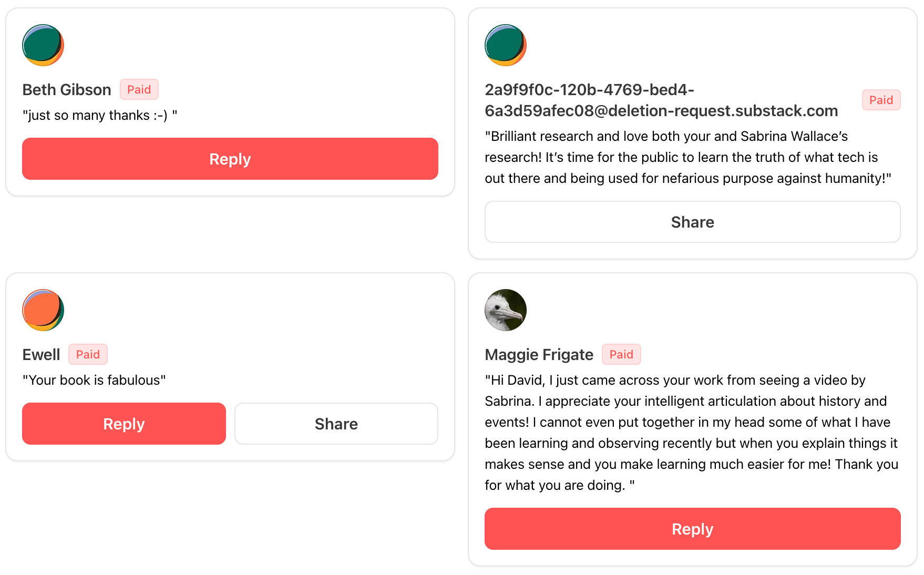924x575 pixels.
Task: Share Ewell's "Your book is fabulous" comment
Action: click(x=336, y=424)
